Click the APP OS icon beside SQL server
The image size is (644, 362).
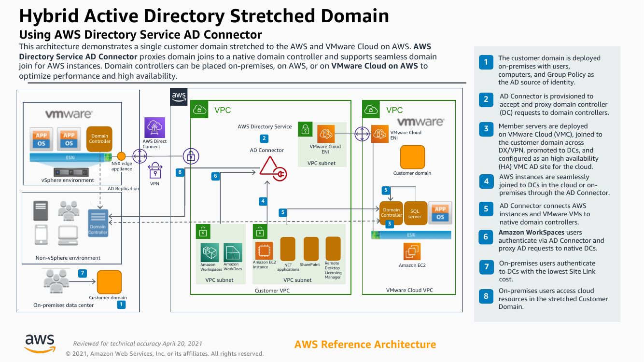click(x=440, y=213)
